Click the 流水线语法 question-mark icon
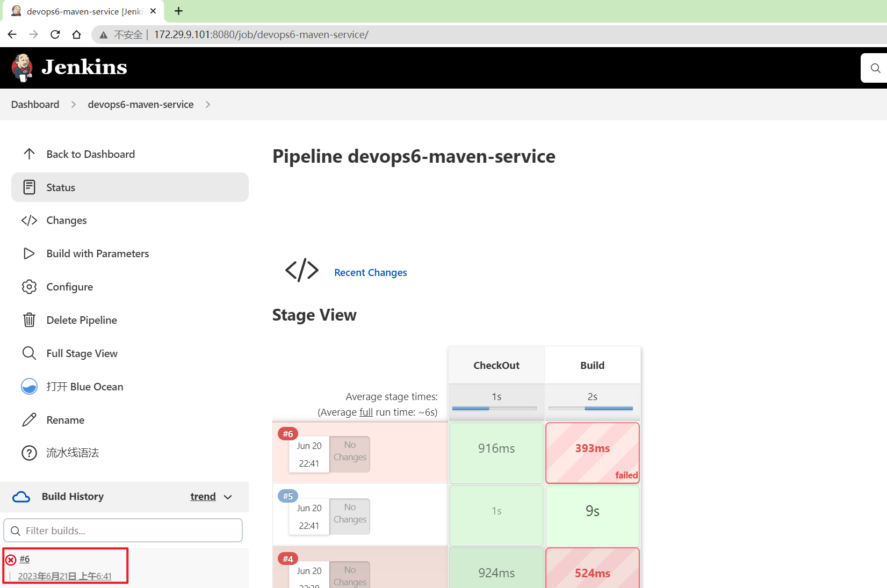Screen dimensions: 887x588 coord(29,453)
